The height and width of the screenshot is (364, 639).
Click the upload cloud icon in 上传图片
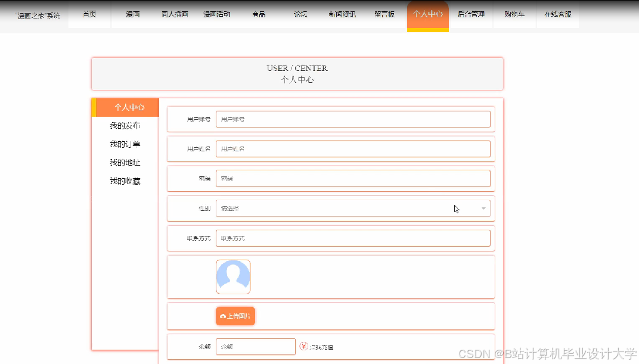[x=223, y=316]
